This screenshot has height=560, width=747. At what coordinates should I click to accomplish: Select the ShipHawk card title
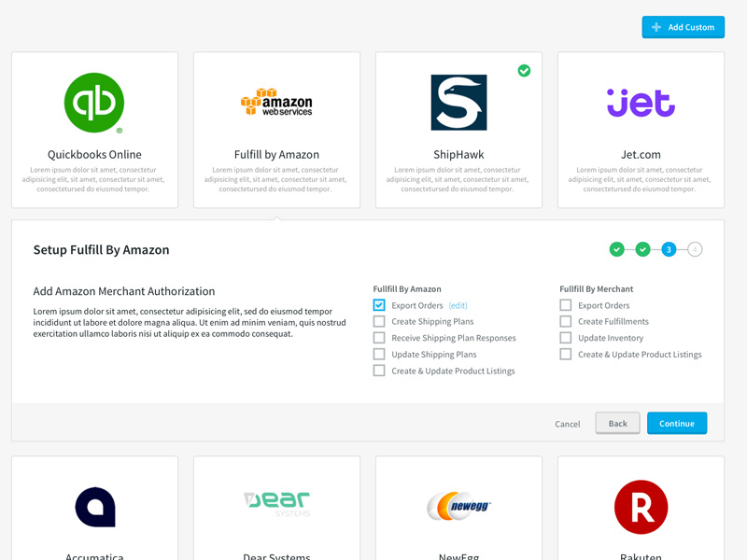tap(458, 154)
